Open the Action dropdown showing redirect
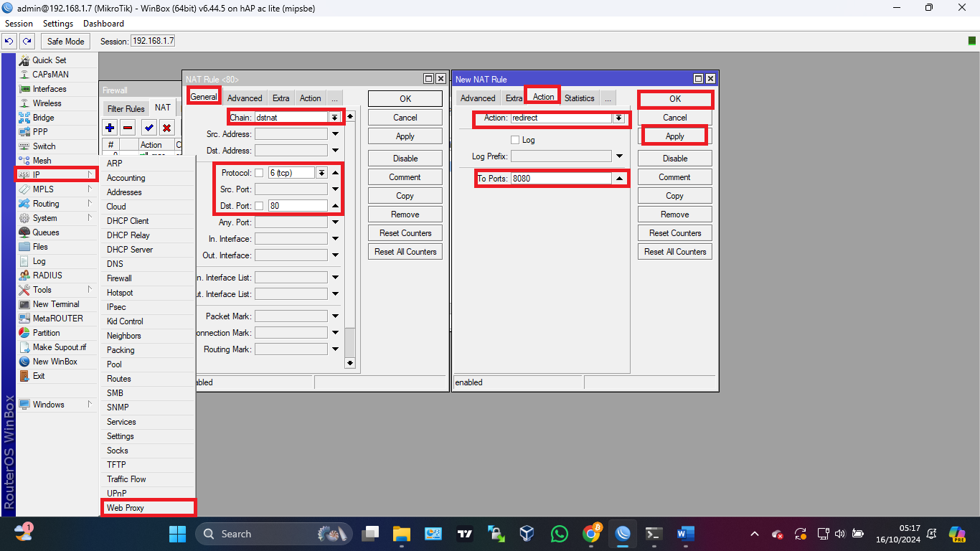Viewport: 980px width, 551px height. click(618, 118)
